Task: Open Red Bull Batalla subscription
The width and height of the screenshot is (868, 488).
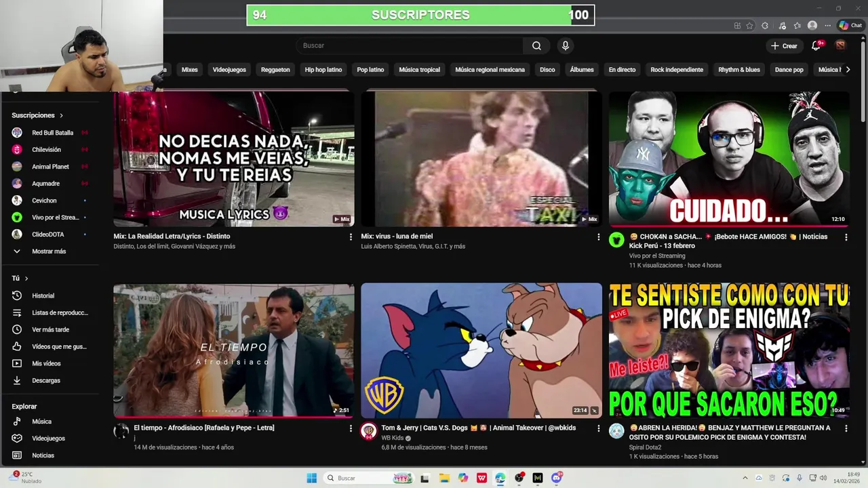Action: point(50,133)
